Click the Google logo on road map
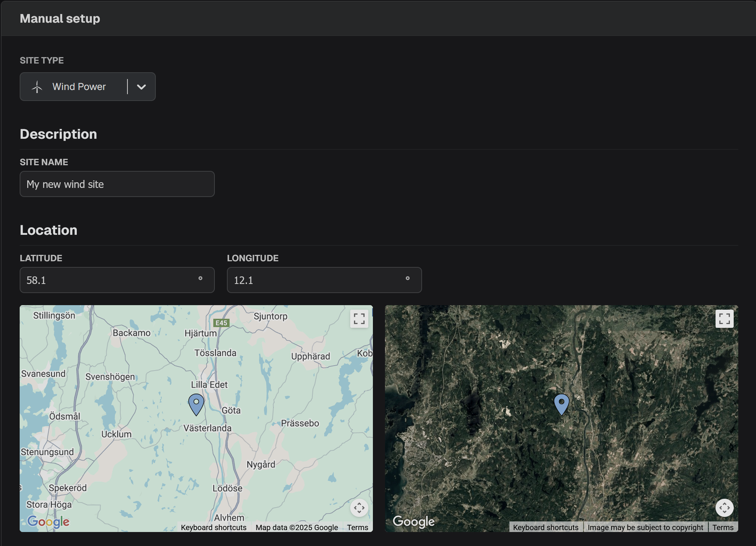 click(48, 522)
